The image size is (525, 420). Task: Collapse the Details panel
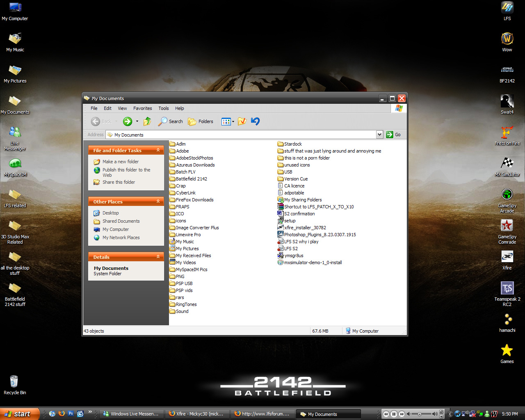[x=158, y=257]
